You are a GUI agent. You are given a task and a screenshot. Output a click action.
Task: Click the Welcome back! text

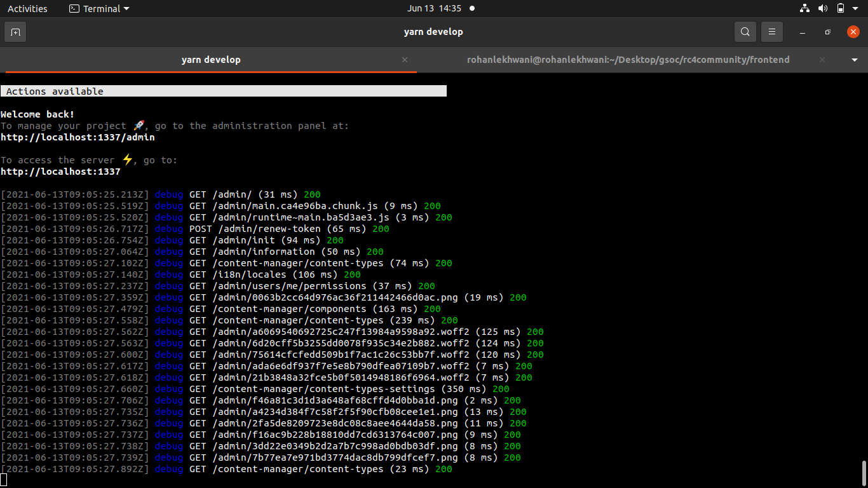tap(37, 114)
